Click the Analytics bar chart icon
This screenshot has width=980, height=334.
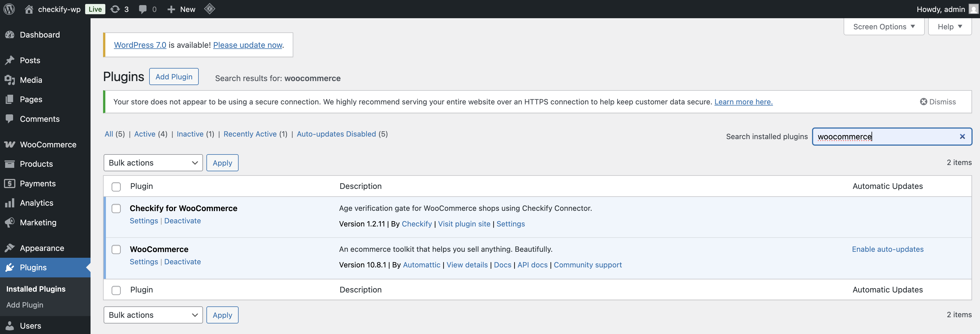pos(10,203)
